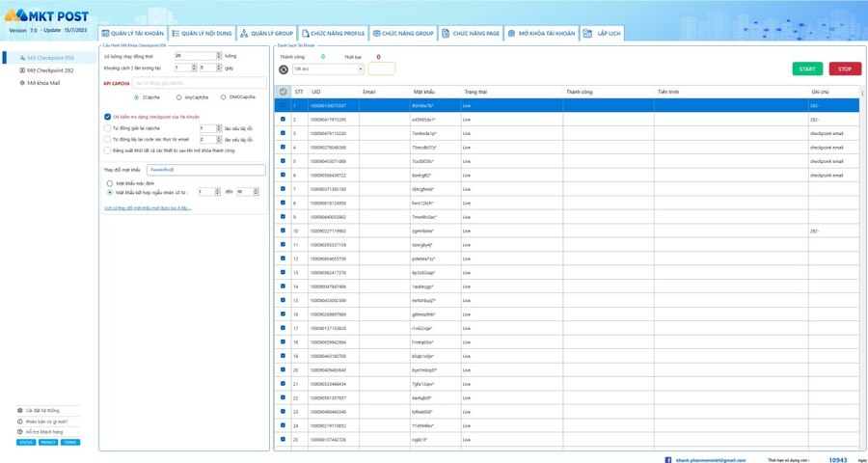This screenshot has height=463, width=868.
Task: Open the Mở Khóa Tài Khoản tab
Action: click(541, 33)
